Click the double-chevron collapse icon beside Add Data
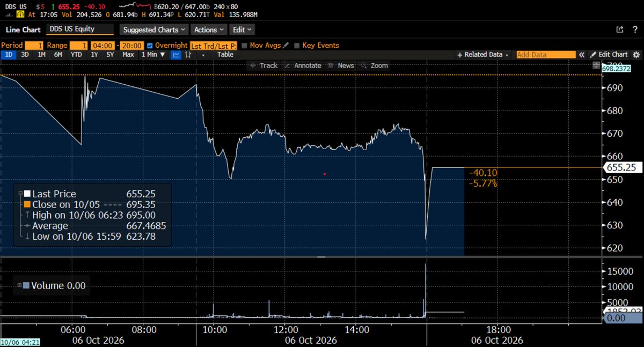 pos(581,55)
